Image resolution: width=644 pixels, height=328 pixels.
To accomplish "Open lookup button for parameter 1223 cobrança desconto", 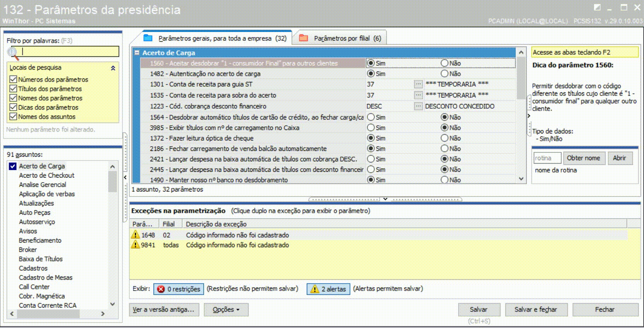I will pos(418,106).
